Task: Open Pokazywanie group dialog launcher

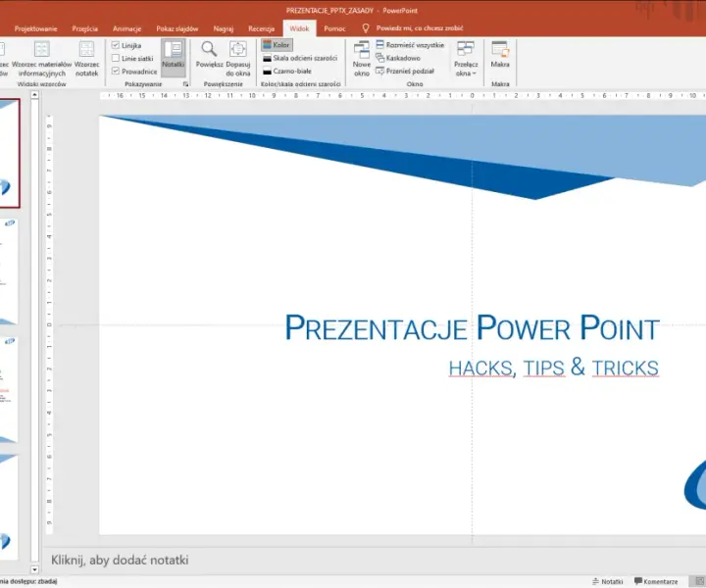Action: (x=185, y=84)
